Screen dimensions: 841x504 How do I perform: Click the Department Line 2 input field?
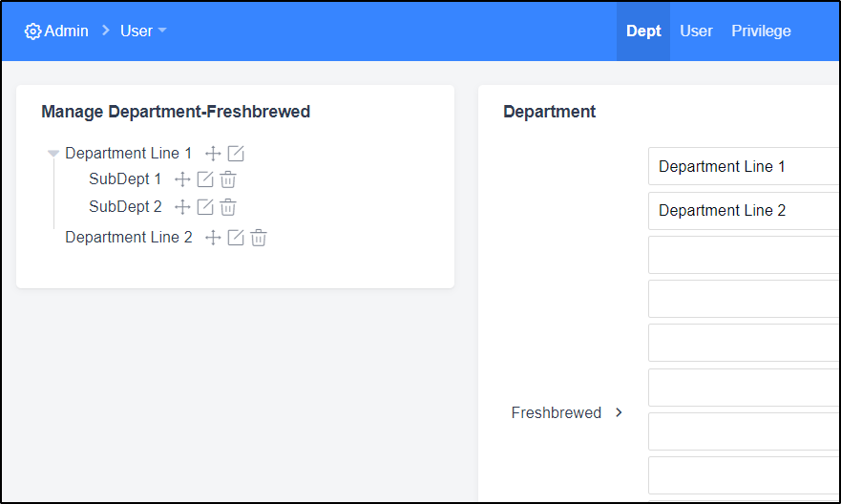tap(744, 211)
